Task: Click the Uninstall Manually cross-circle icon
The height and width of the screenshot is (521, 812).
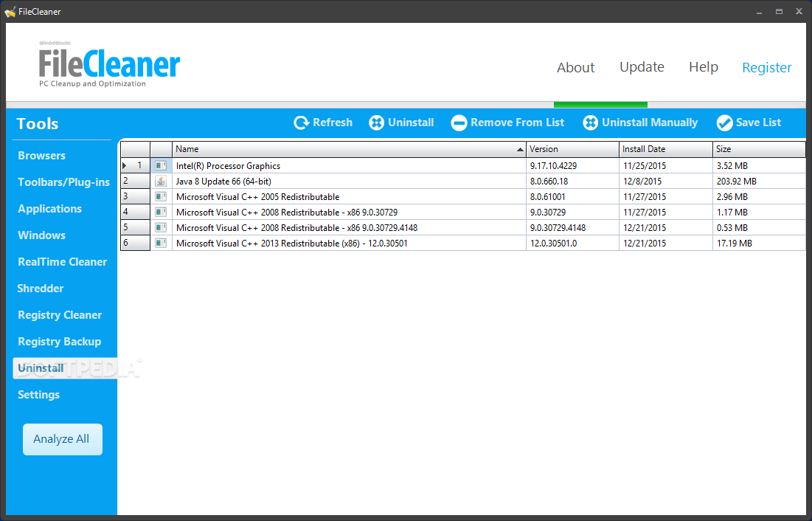Action: tap(590, 123)
